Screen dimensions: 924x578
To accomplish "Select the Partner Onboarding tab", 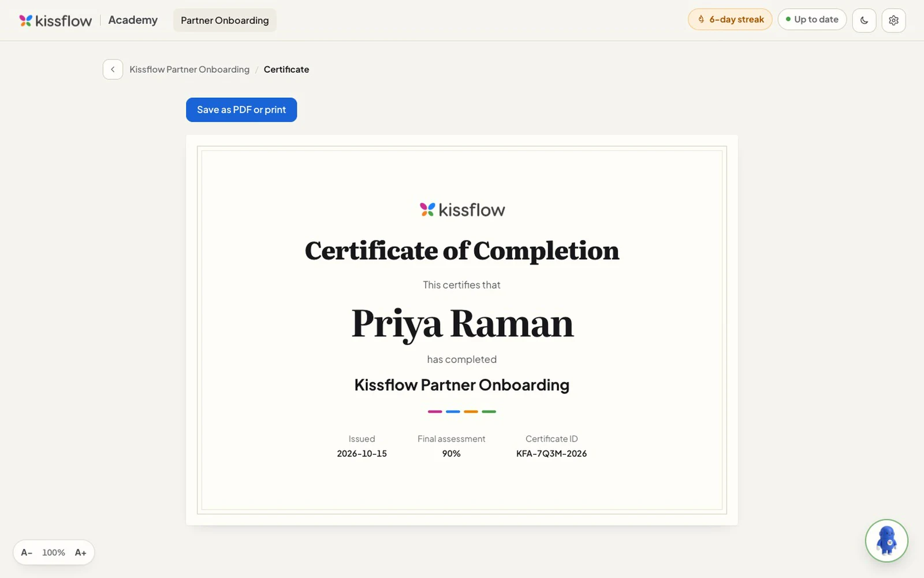I will click(x=225, y=20).
